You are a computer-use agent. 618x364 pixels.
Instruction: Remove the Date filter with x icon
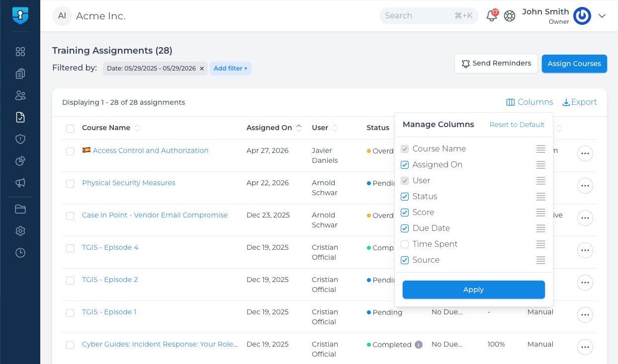[x=202, y=69]
